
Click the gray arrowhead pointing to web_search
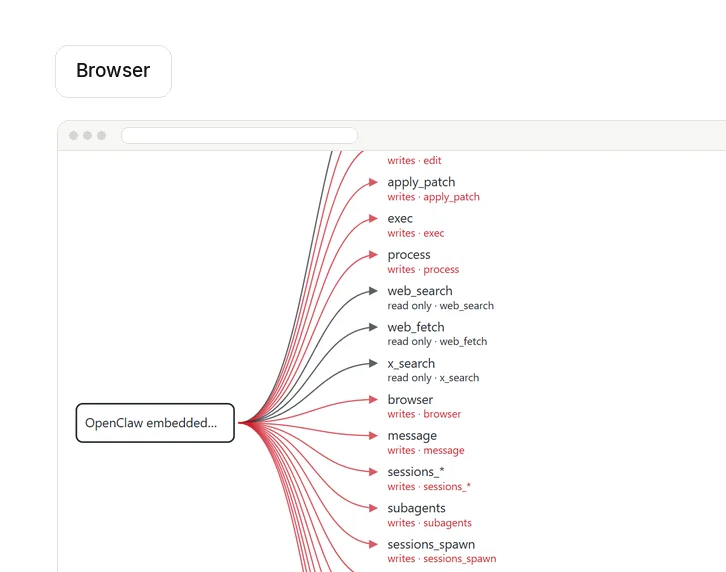tap(373, 291)
